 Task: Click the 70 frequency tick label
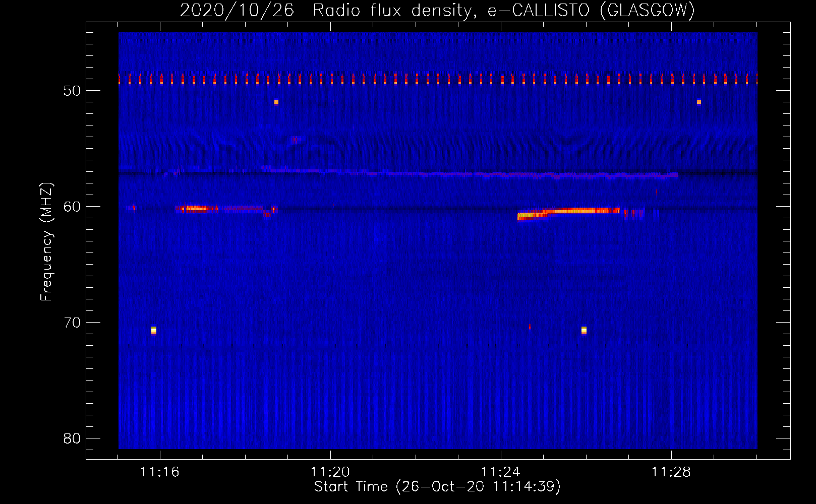pos(72,323)
